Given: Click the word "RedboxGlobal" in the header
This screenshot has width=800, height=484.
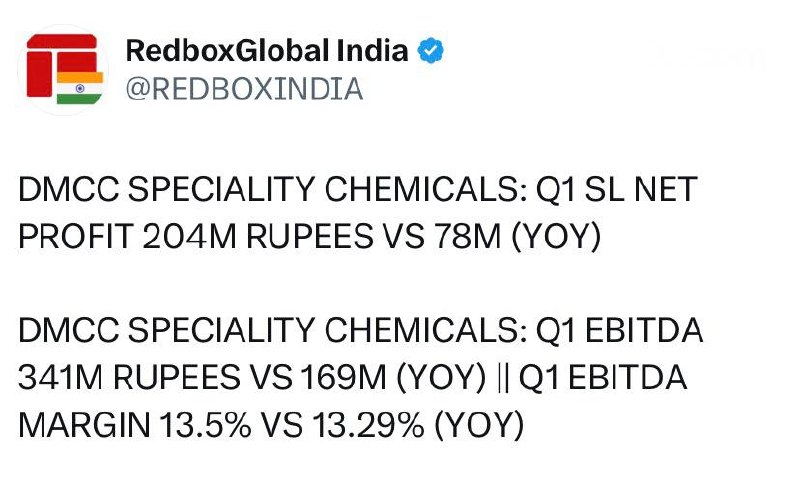Looking at the screenshot, I should coord(228,50).
